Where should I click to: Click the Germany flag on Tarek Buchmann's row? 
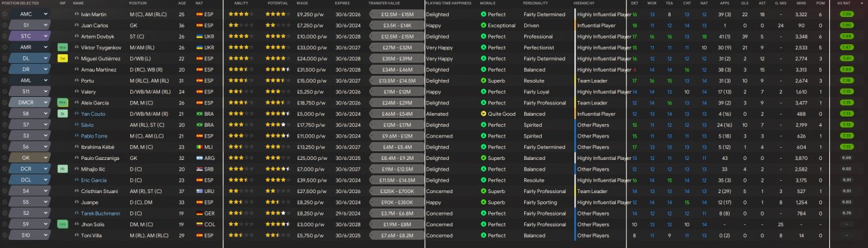[199, 213]
